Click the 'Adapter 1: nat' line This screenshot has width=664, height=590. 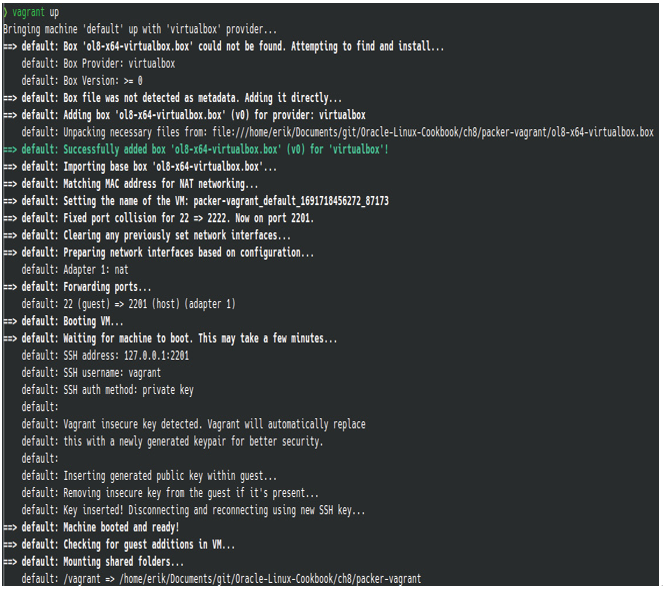[x=75, y=270]
